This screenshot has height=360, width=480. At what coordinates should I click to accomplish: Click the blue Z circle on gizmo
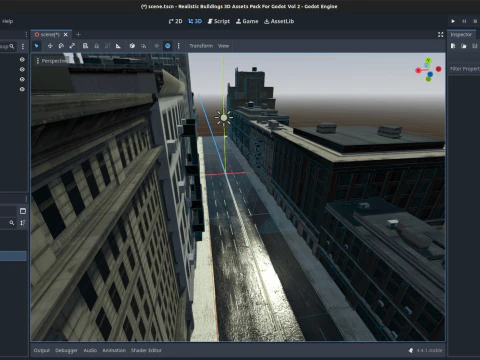coord(430,74)
